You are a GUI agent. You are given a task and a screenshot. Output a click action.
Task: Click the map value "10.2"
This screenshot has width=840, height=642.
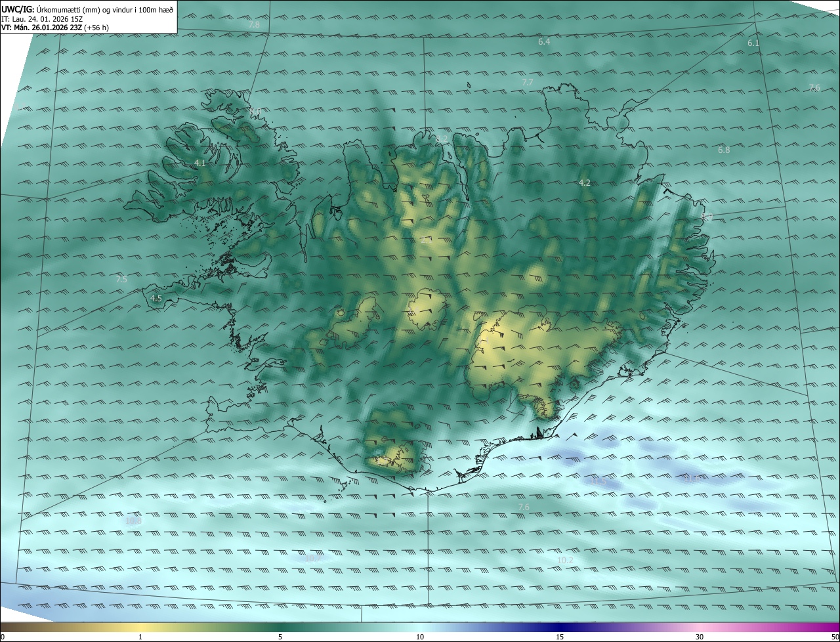point(565,560)
